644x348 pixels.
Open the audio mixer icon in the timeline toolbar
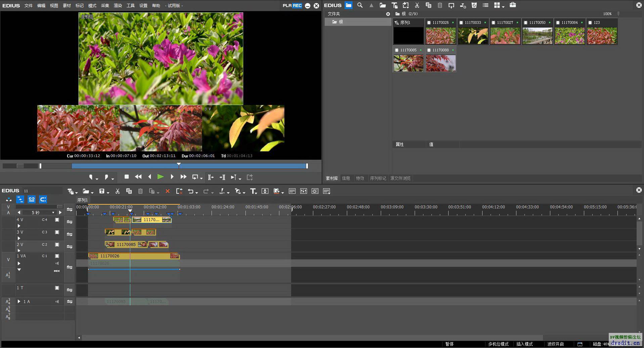click(x=304, y=191)
